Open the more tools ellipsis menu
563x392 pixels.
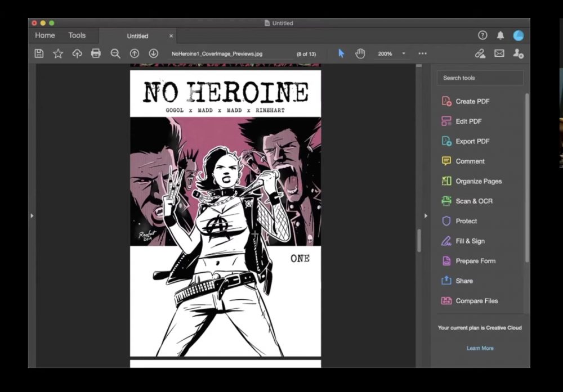pos(423,53)
